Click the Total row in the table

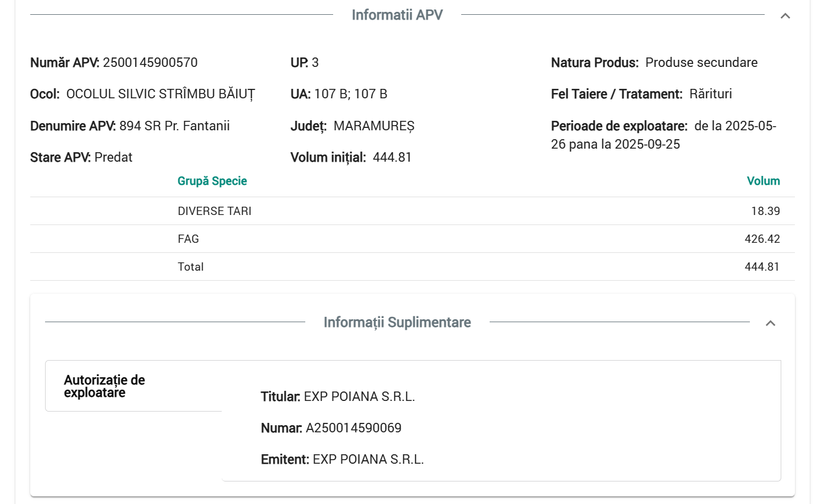[191, 267]
